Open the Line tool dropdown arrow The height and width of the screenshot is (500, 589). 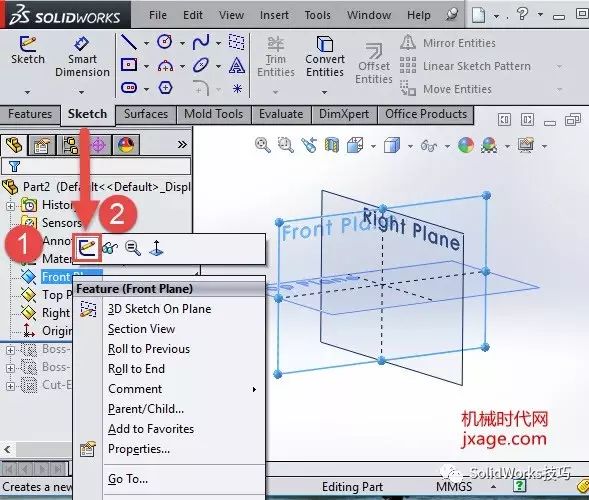(x=146, y=43)
